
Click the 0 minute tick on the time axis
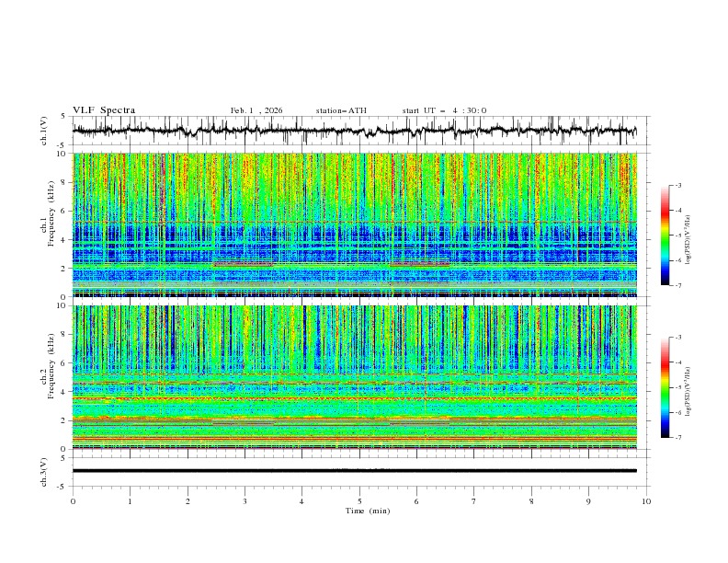(x=73, y=501)
